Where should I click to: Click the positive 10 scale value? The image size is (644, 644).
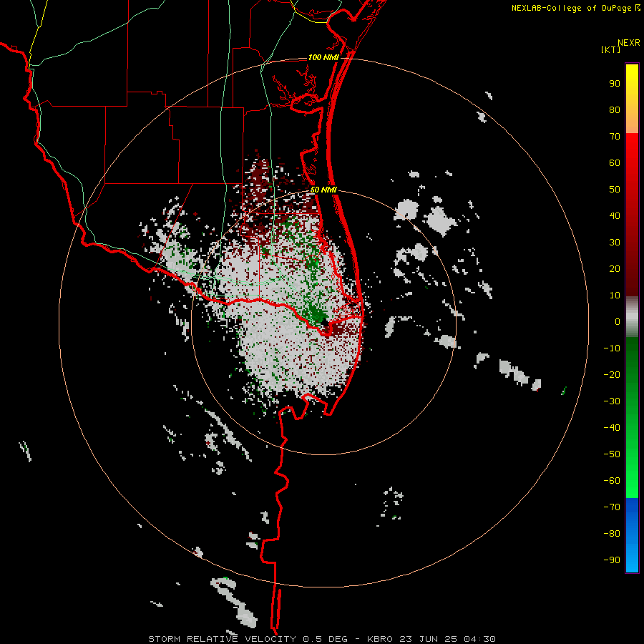(x=615, y=296)
